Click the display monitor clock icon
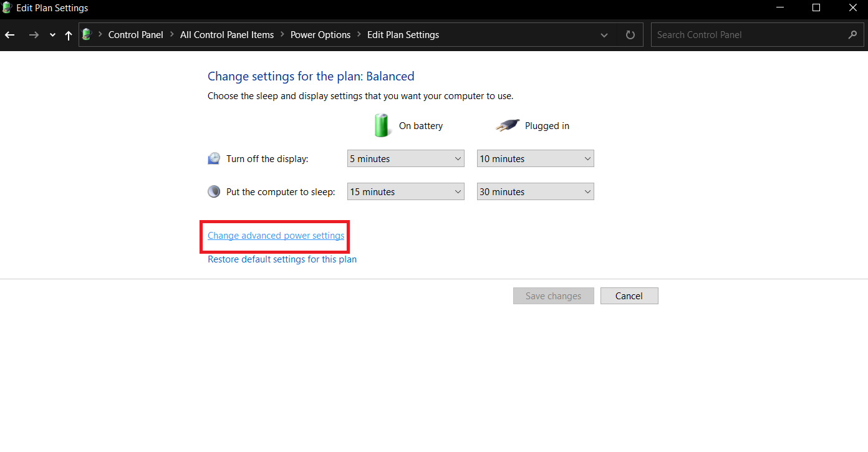The height and width of the screenshot is (452, 868). click(214, 158)
